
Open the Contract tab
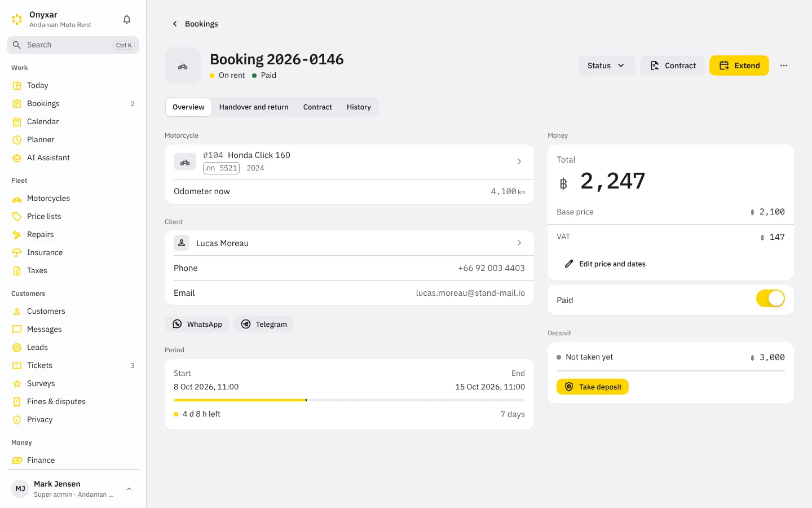[x=317, y=107]
